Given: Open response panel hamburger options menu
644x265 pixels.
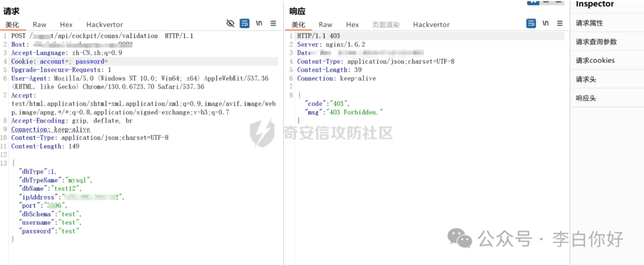Looking at the screenshot, I should (x=559, y=23).
